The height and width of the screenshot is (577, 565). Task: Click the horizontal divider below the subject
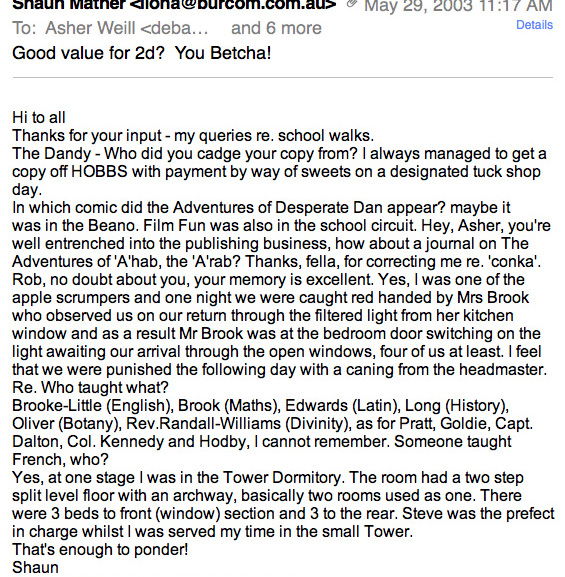tap(283, 78)
